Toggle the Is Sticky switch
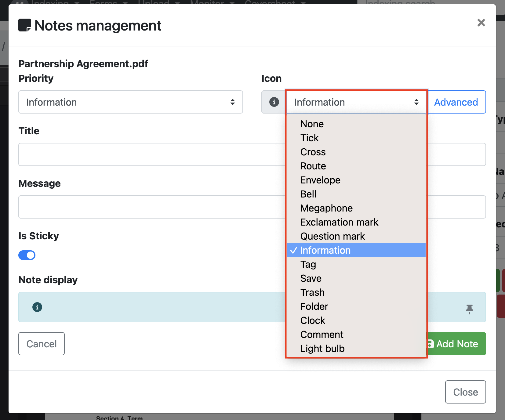505x420 pixels. pyautogui.click(x=27, y=255)
